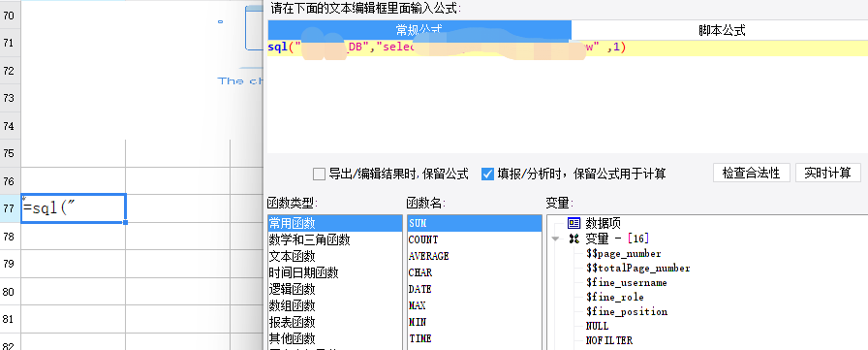Select the 数据项 tree node
The height and width of the screenshot is (350, 868).
tap(603, 223)
